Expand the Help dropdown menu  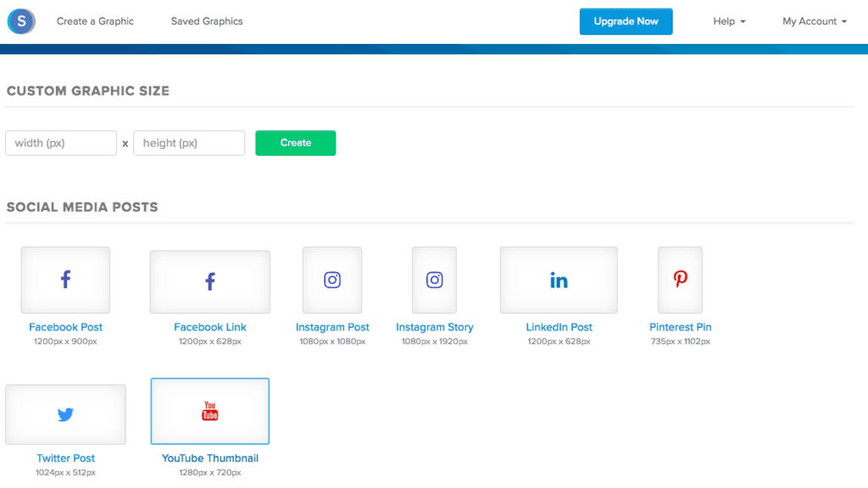click(729, 21)
